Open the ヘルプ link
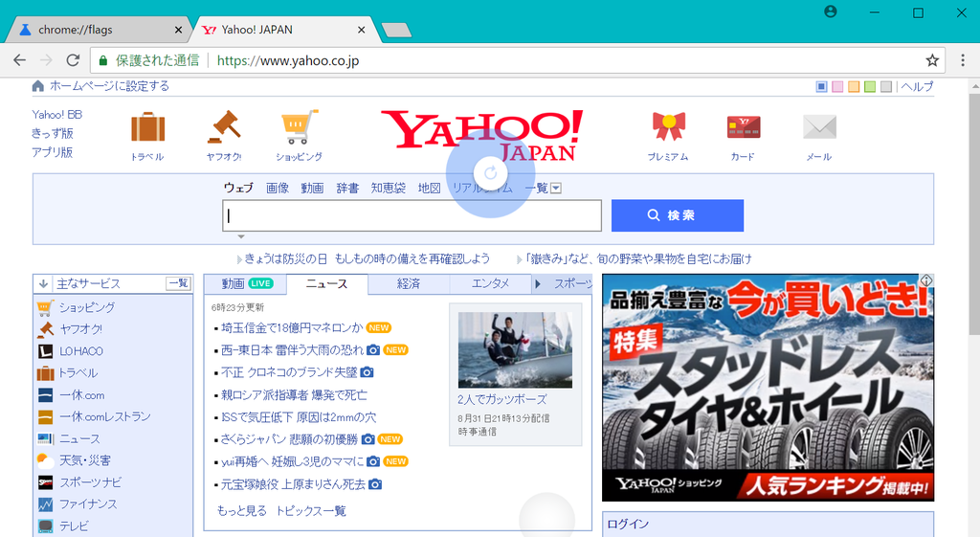980x537 pixels. [917, 87]
